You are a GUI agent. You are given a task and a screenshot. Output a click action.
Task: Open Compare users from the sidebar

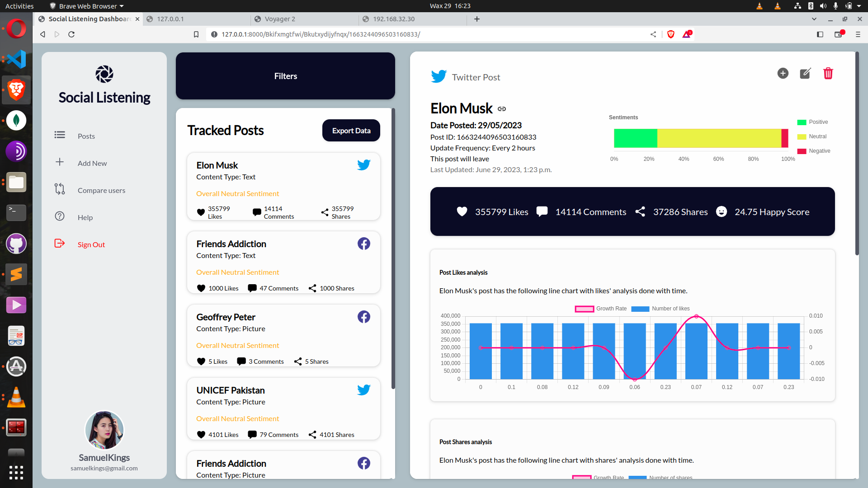(x=101, y=190)
